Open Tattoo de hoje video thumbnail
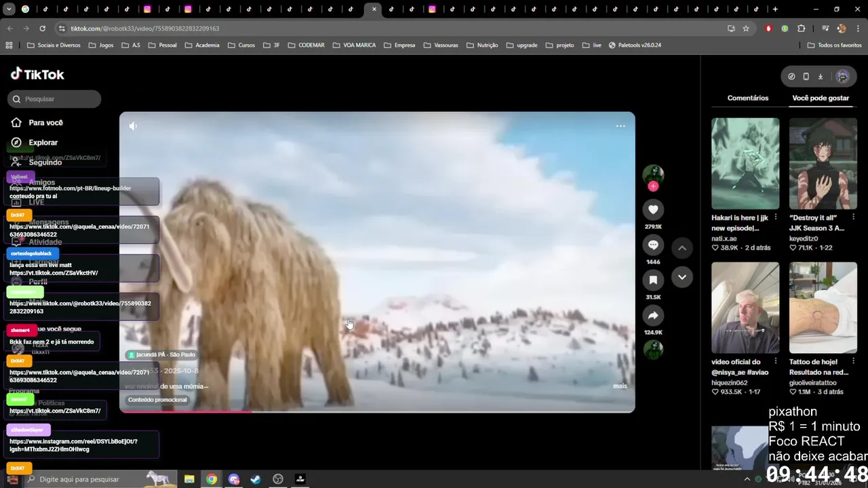 coord(823,308)
